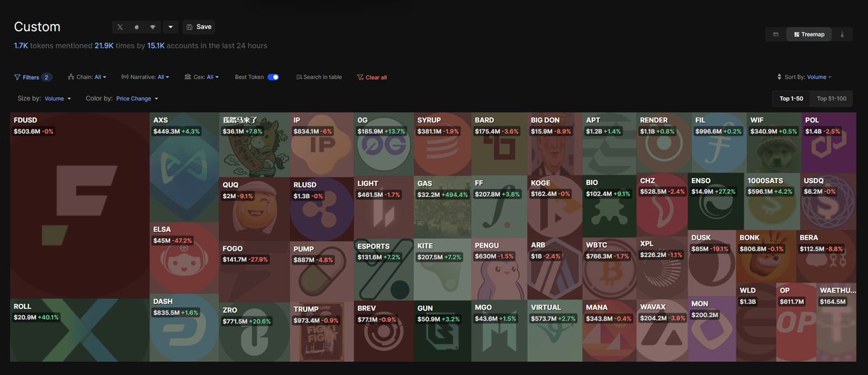Click the ELSA robot logo tile
The height and width of the screenshot is (375, 868).
184,257
